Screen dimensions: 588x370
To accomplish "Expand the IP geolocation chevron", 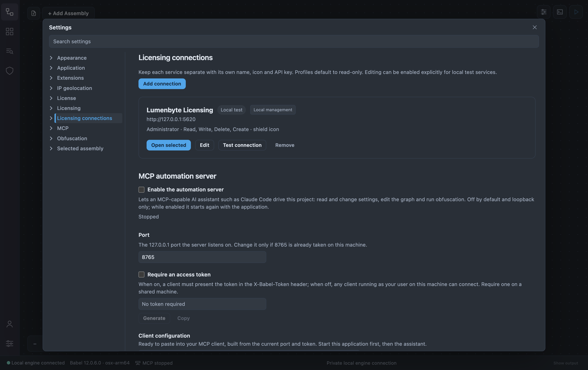I will point(51,88).
